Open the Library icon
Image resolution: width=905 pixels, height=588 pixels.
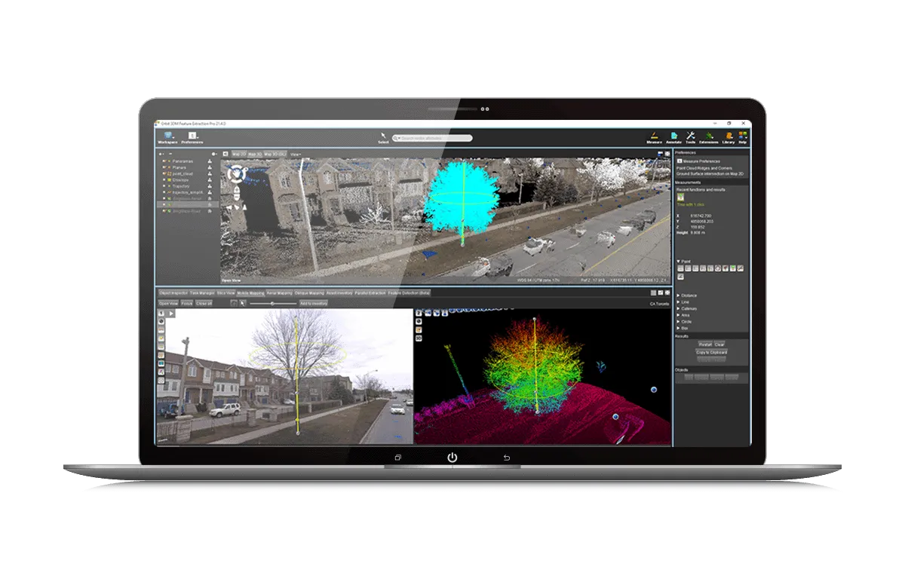click(x=728, y=137)
